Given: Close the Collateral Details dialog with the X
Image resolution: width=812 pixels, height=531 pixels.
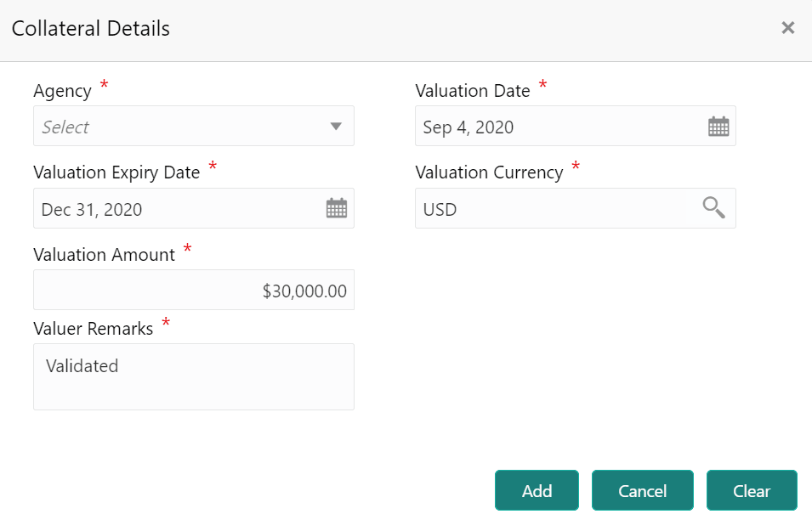Looking at the screenshot, I should [x=787, y=26].
